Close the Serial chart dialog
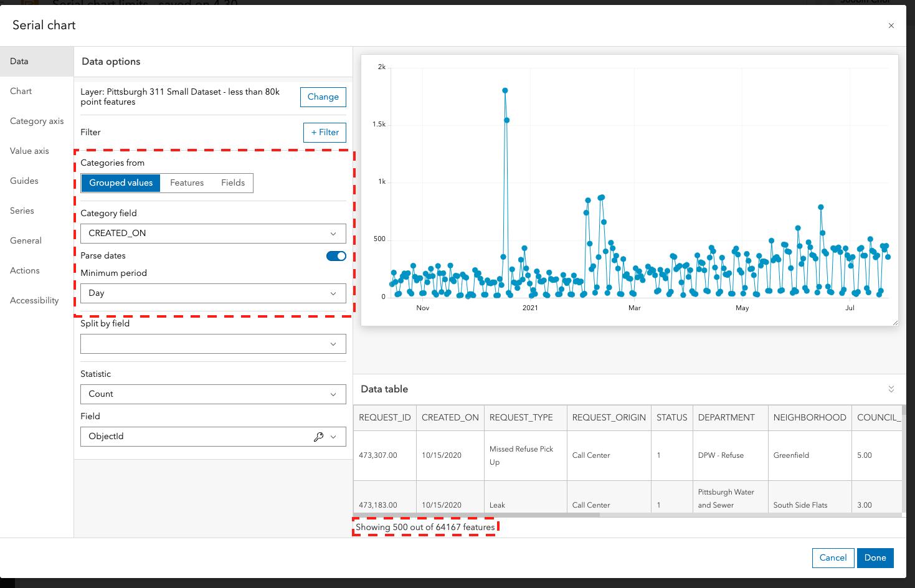Image resolution: width=915 pixels, height=588 pixels. click(x=891, y=26)
